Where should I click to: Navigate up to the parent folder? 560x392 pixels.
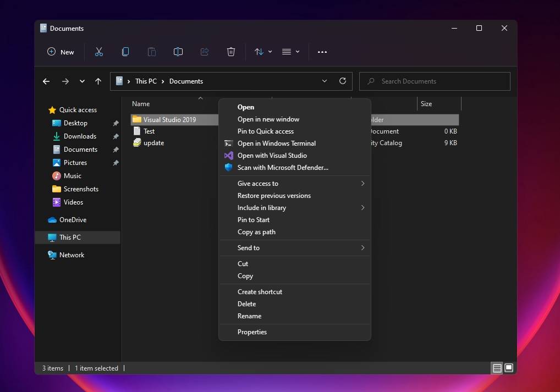tap(98, 81)
